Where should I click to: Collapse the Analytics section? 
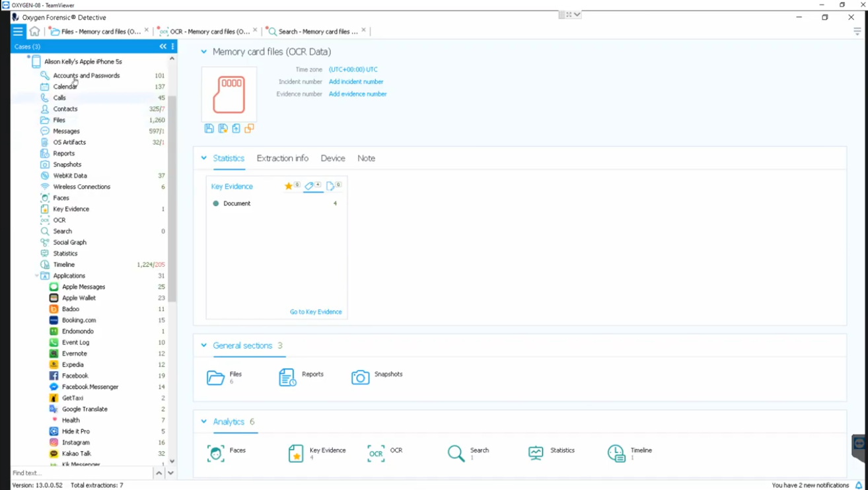point(203,421)
